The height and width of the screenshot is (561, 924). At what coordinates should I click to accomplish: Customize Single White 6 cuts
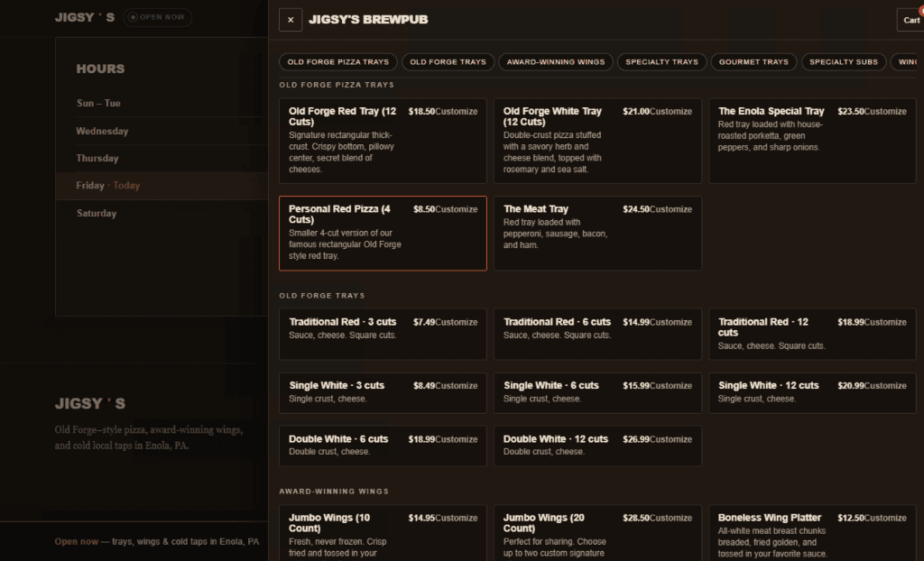[670, 386]
